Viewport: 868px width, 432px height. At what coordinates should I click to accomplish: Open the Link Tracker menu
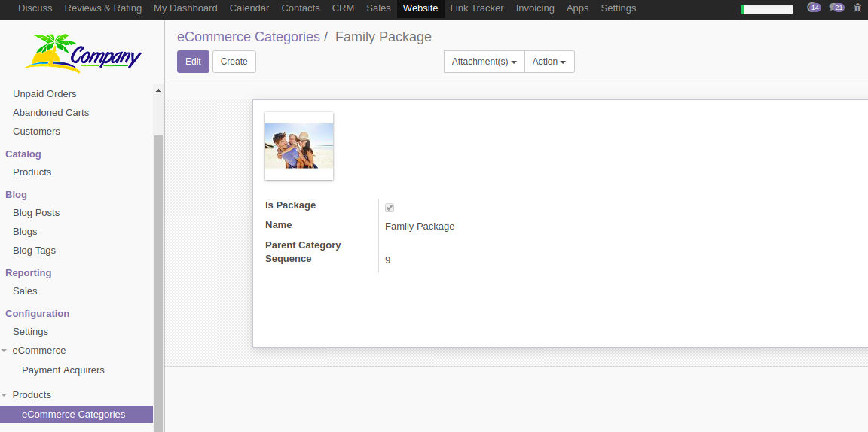click(x=477, y=8)
